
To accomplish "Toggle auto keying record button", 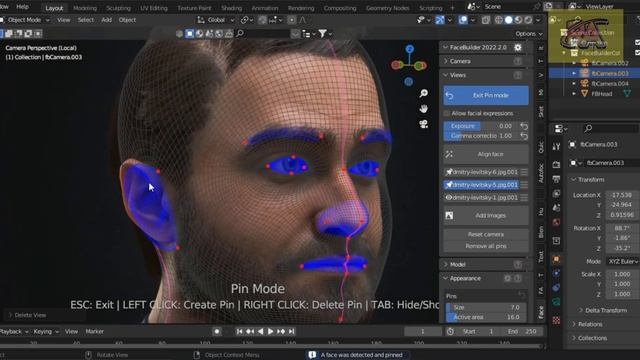I will [x=217, y=331].
